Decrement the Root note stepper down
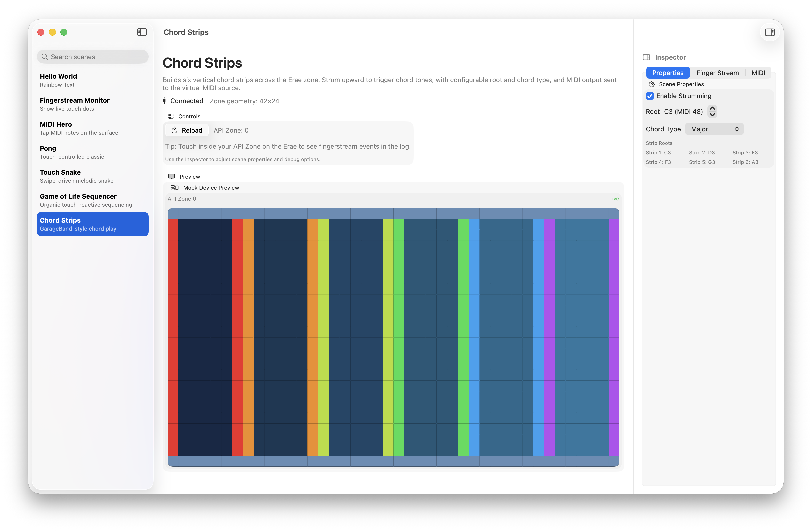This screenshot has width=812, height=531. pyautogui.click(x=712, y=115)
